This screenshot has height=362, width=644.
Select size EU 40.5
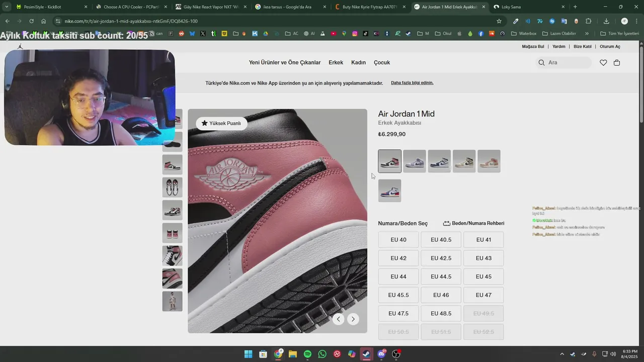coord(441,240)
